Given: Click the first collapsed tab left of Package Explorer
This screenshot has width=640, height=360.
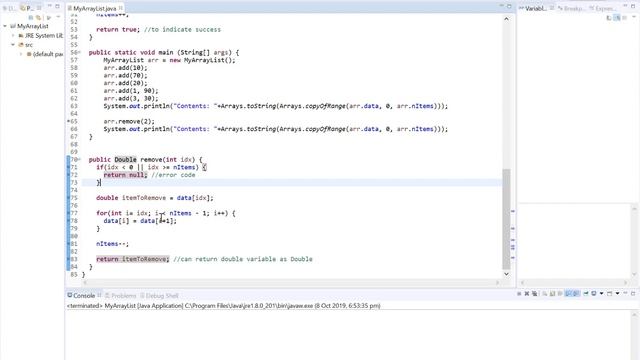Looking at the screenshot, I should [x=9, y=8].
